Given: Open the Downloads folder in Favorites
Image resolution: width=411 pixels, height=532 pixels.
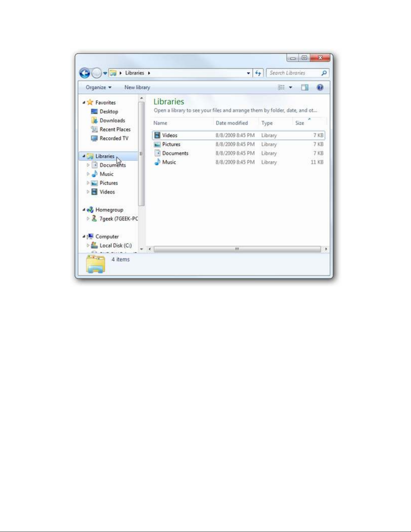Looking at the screenshot, I should [x=112, y=120].
